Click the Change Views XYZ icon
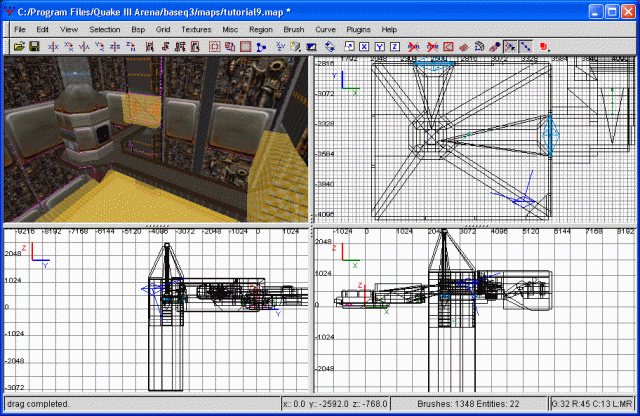 pyautogui.click(x=280, y=47)
